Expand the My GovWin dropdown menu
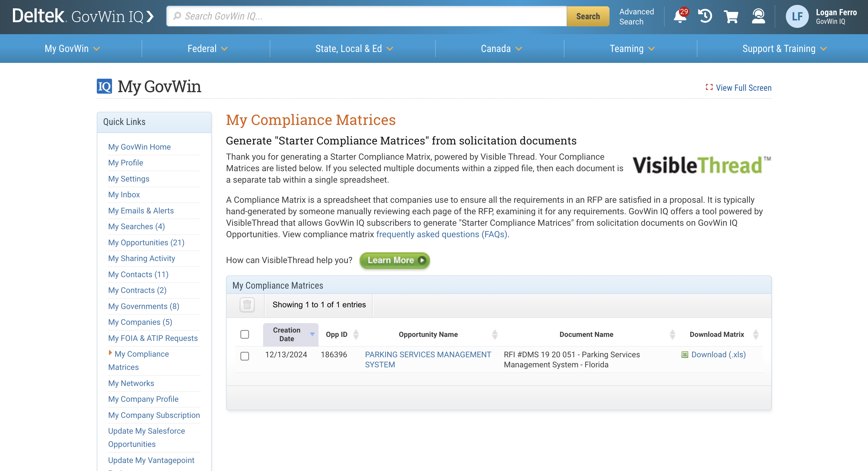 pyautogui.click(x=72, y=49)
